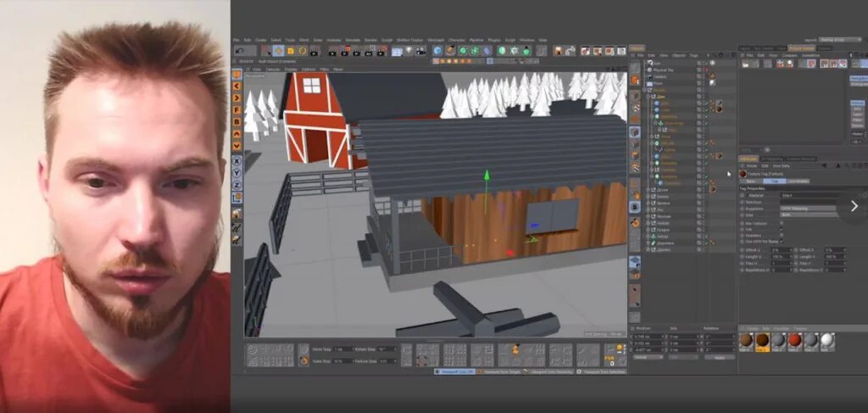The image size is (868, 413).
Task: Select the first brown wood material swatch
Action: (x=746, y=342)
